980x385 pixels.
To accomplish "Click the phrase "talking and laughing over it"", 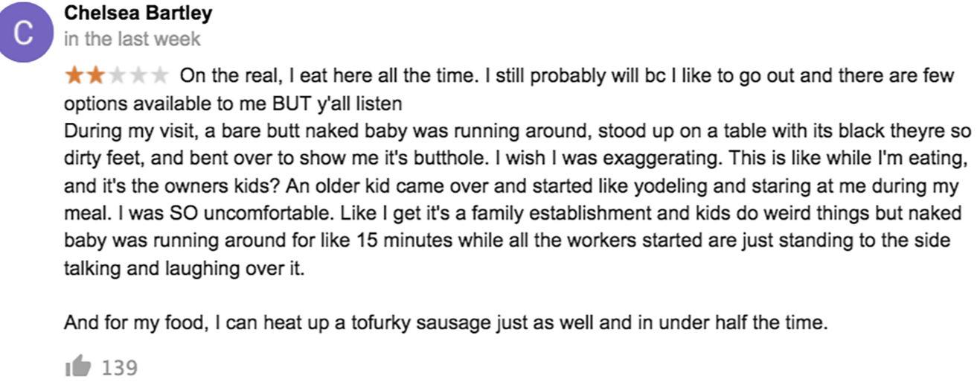I will click(185, 269).
